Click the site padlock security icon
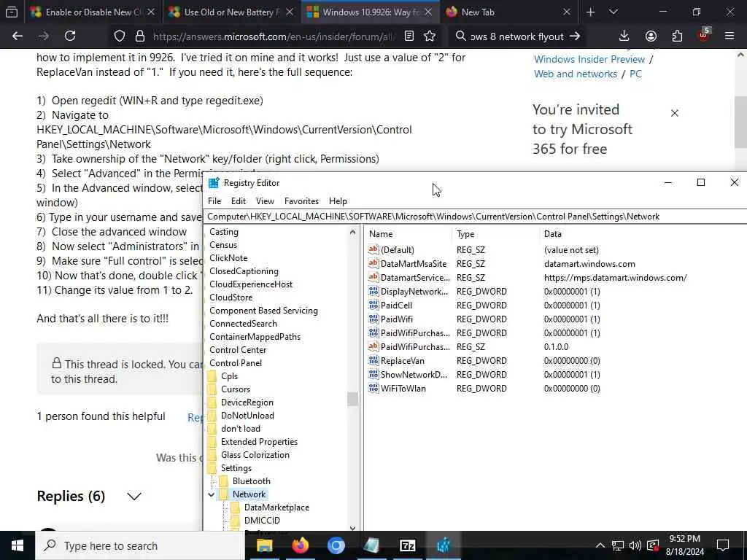 click(x=140, y=36)
